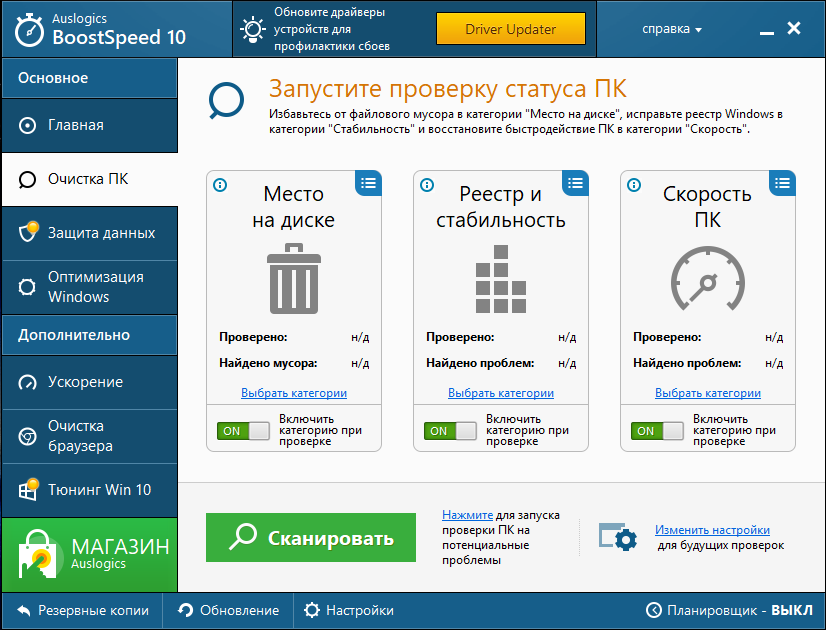Open Настройки in bottom bar

[348, 611]
